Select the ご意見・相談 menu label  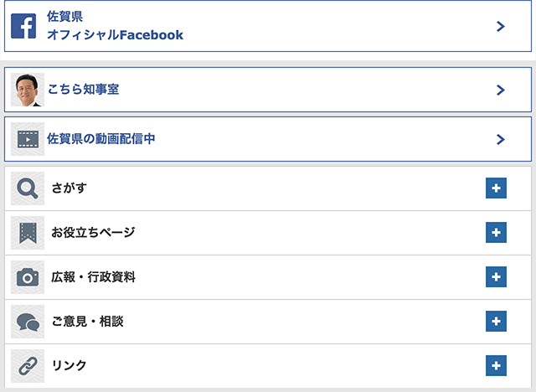click(x=87, y=322)
